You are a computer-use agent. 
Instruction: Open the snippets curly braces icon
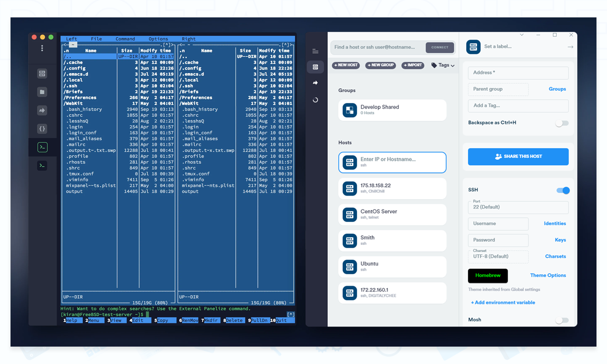[42, 129]
